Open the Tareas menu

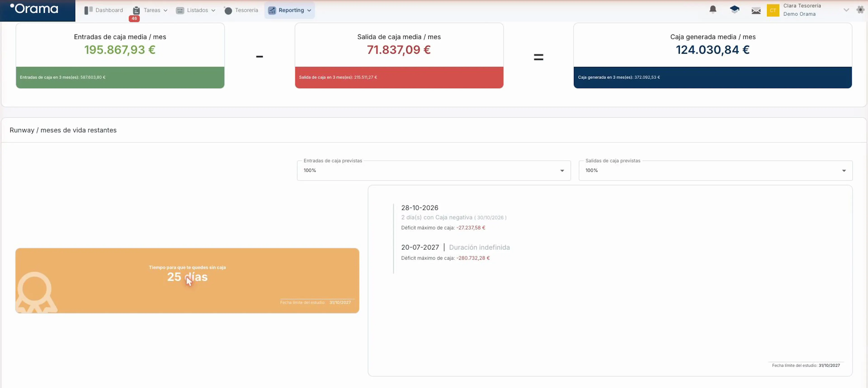click(150, 10)
